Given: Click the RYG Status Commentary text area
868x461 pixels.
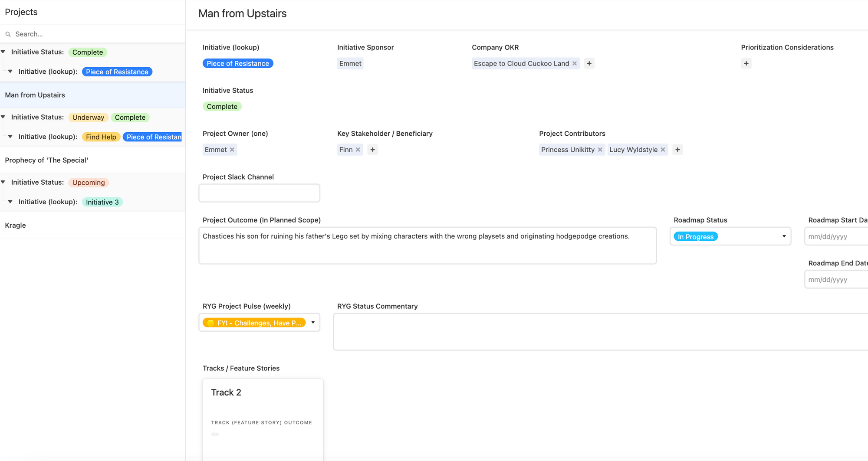Looking at the screenshot, I should (x=601, y=332).
